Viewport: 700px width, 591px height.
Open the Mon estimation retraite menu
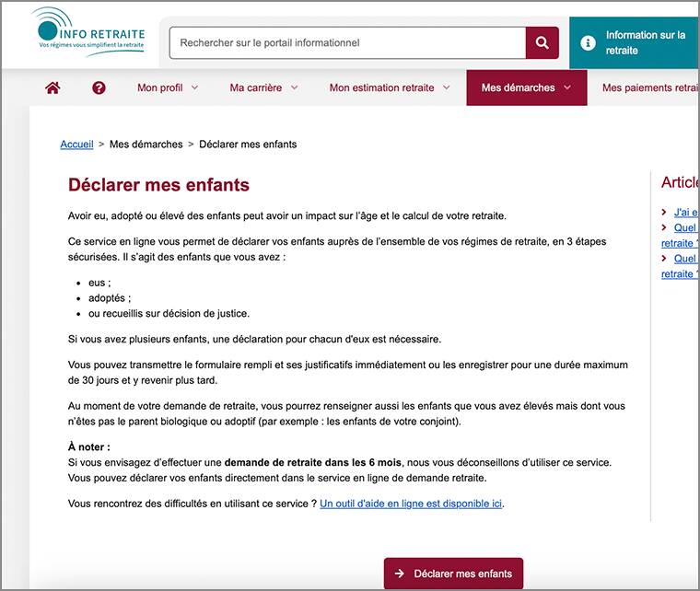pos(390,87)
